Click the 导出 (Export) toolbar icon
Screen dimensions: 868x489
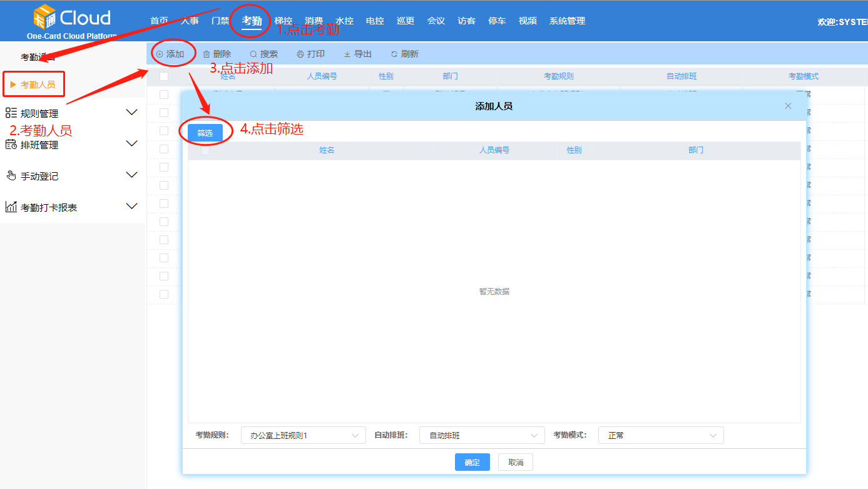coord(347,53)
